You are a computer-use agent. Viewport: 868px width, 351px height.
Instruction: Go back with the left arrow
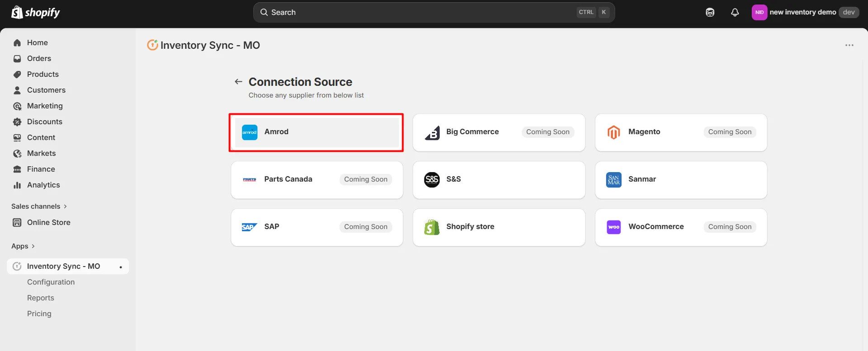click(238, 81)
